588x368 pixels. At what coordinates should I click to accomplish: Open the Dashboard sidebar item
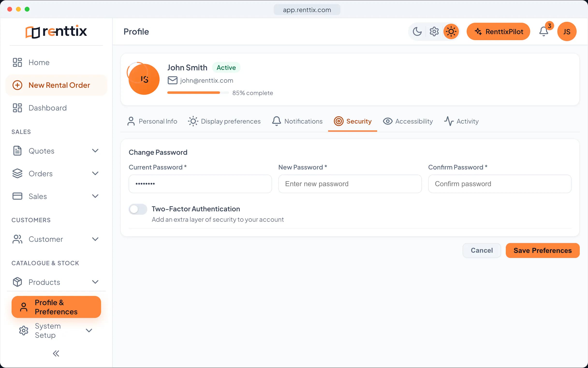point(56,108)
